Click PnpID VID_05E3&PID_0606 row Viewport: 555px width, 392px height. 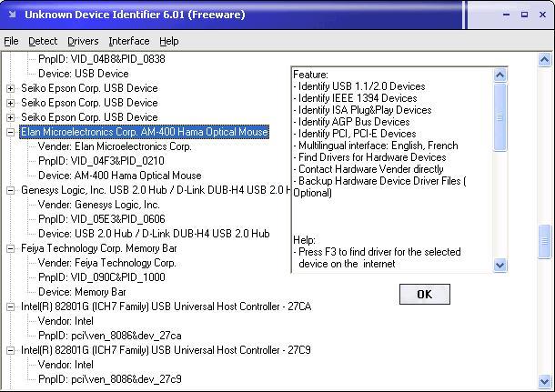tap(102, 219)
